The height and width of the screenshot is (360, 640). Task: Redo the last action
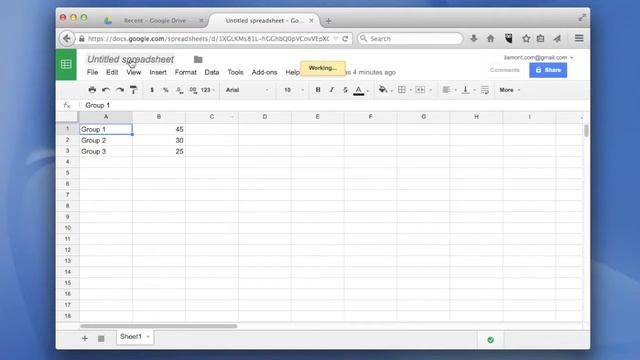coord(120,90)
